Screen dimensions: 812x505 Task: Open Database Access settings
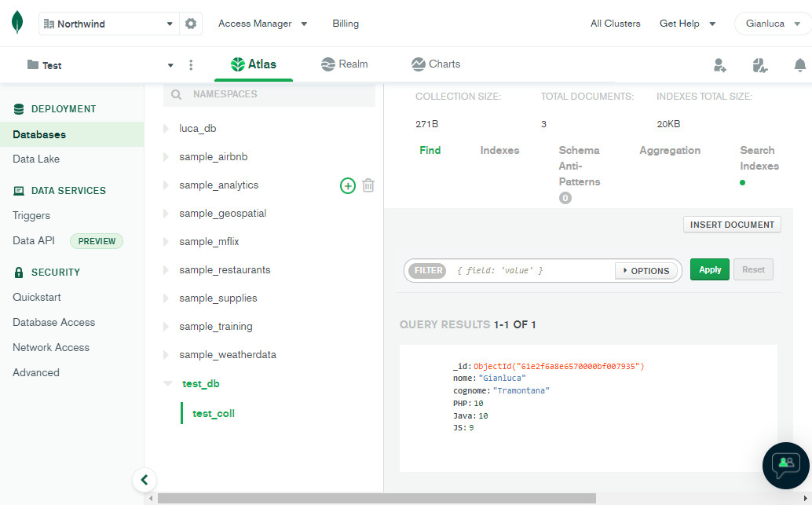[x=54, y=322]
